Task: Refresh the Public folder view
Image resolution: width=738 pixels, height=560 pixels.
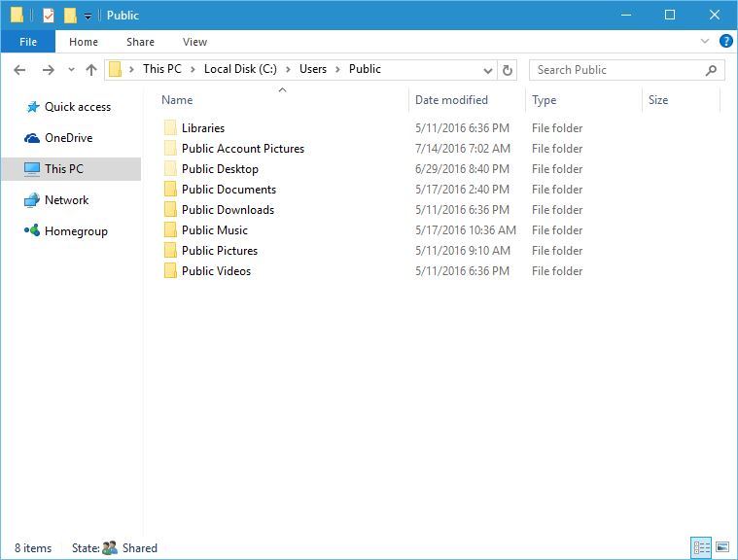Action: point(508,70)
